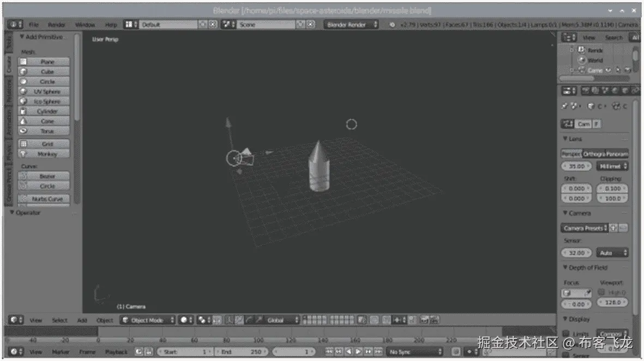Open the Millimeters lens unit dropdown
This screenshot has width=644, height=361.
[x=612, y=166]
